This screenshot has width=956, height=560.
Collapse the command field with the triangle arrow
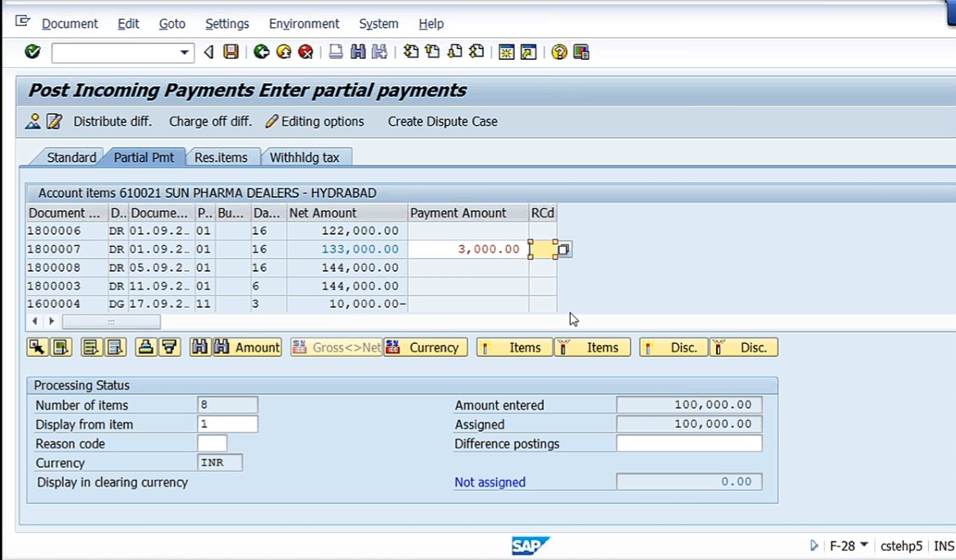coord(209,53)
